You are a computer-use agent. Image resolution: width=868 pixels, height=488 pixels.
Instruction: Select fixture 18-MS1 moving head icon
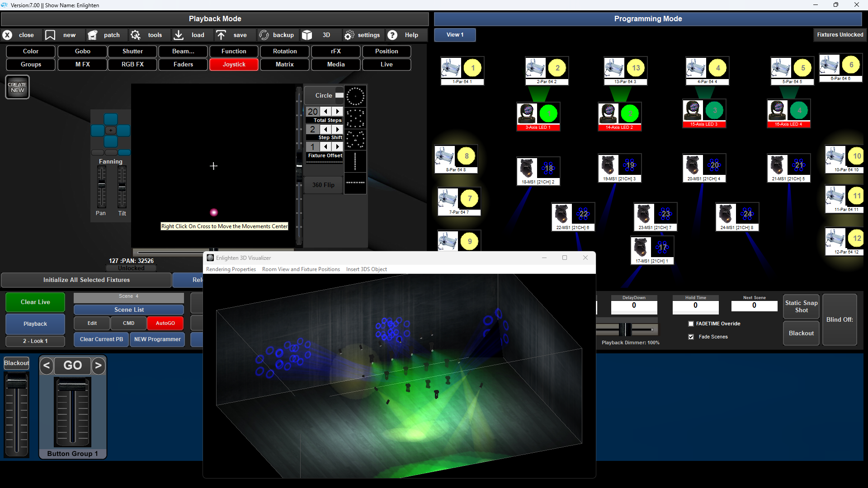click(x=527, y=168)
